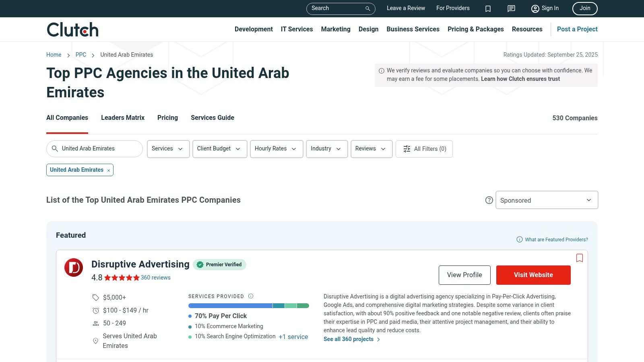Expand the Industry filter dropdown
This screenshot has height=362, width=644.
pos(326,149)
